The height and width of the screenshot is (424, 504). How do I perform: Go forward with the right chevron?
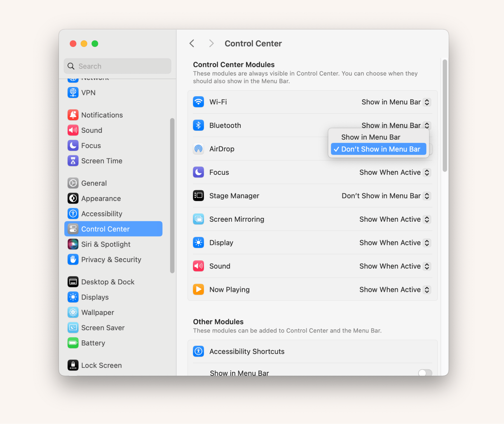point(211,43)
